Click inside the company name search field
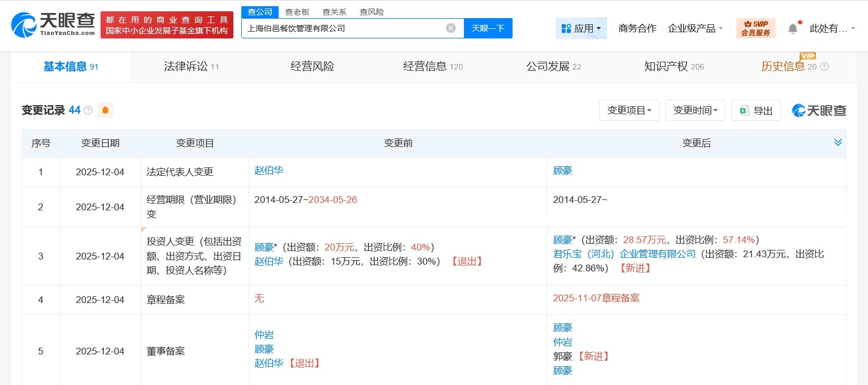868x385 pixels. tap(339, 28)
